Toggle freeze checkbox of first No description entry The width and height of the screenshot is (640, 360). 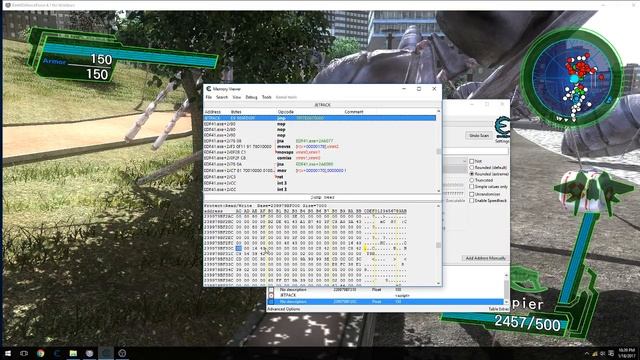click(271, 289)
